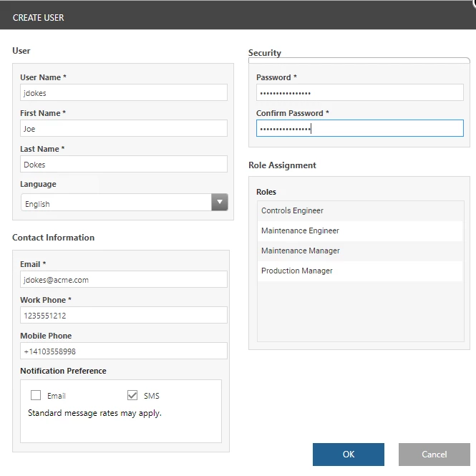Image resolution: width=476 pixels, height=476 pixels.
Task: Click the Mobile Phone field
Action: (x=124, y=351)
